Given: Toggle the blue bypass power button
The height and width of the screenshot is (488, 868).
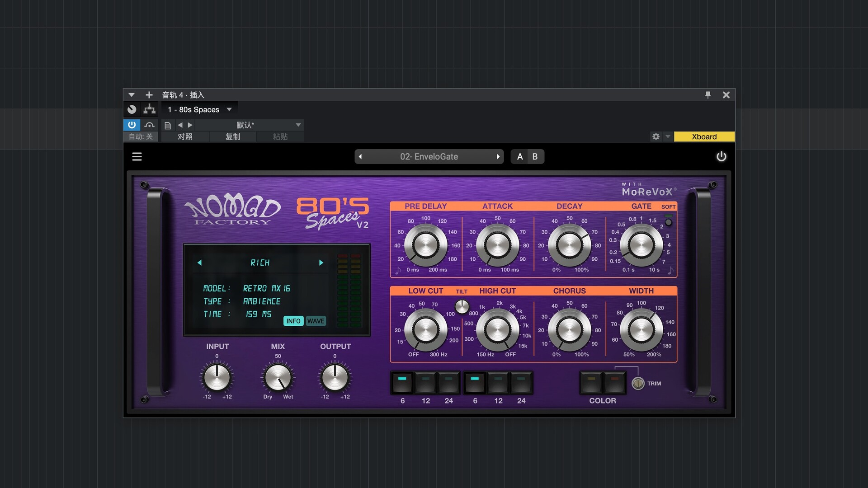Looking at the screenshot, I should pos(132,125).
